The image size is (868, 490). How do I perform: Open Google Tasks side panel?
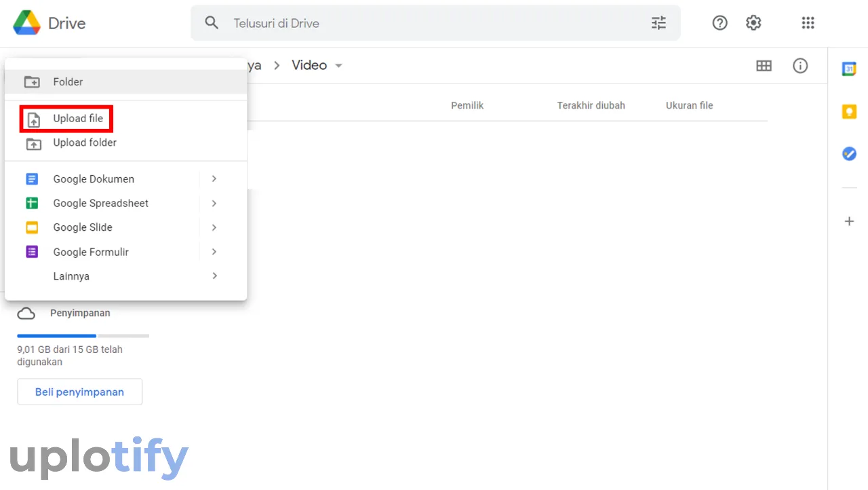849,154
